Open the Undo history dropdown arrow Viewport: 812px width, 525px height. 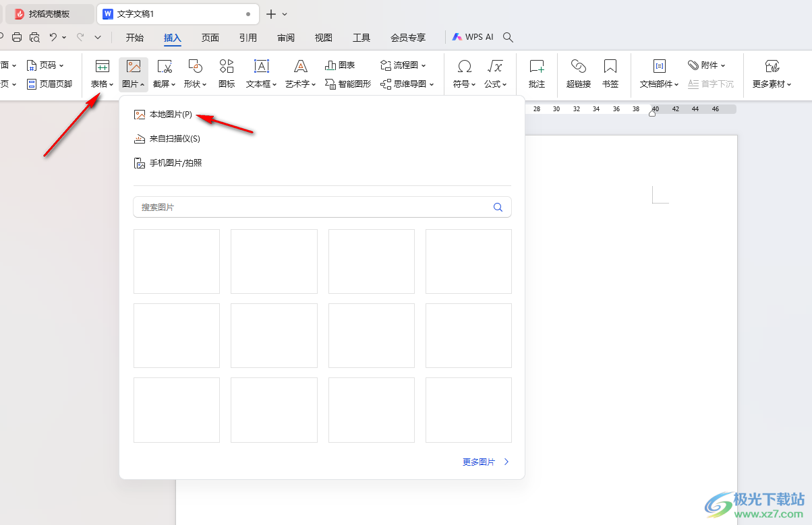pyautogui.click(x=64, y=37)
